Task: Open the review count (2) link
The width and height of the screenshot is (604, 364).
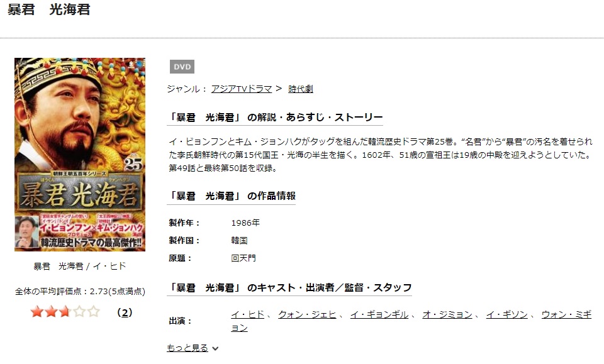Action: 125,312
